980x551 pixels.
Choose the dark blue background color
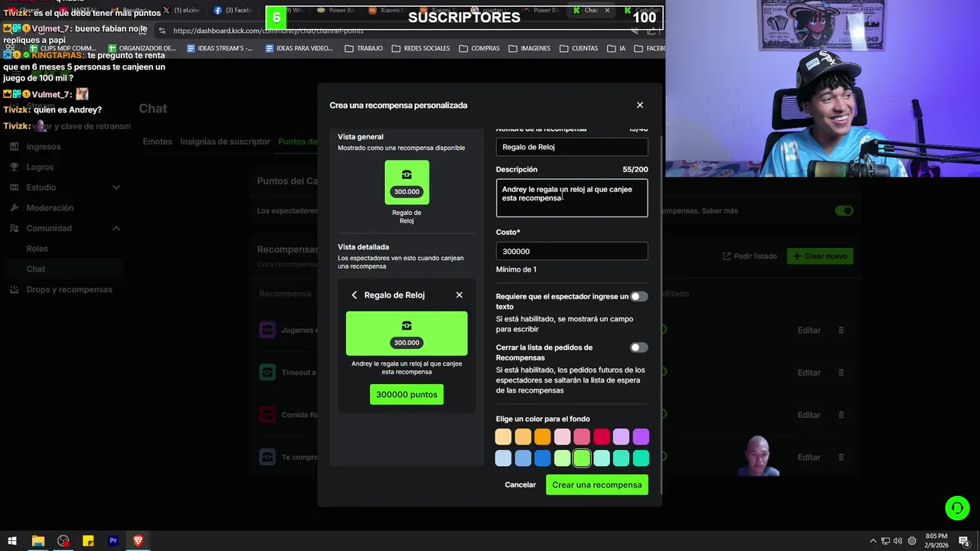(543, 458)
